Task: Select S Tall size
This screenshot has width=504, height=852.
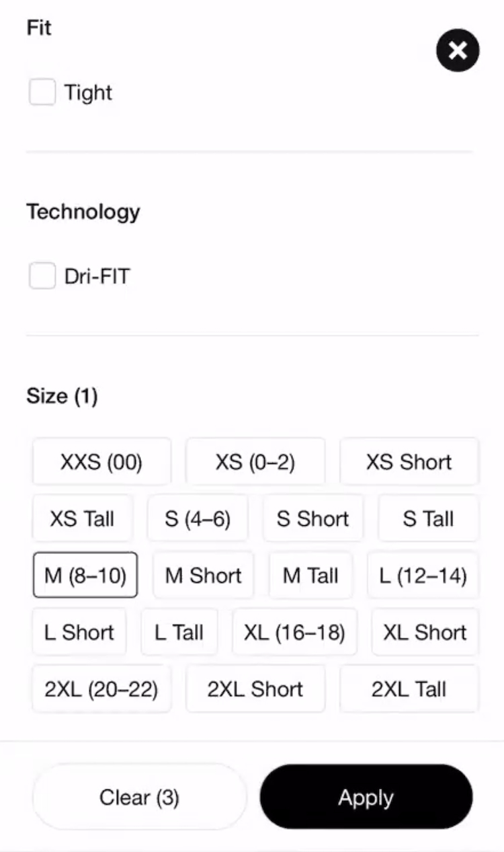Action: [x=428, y=518]
